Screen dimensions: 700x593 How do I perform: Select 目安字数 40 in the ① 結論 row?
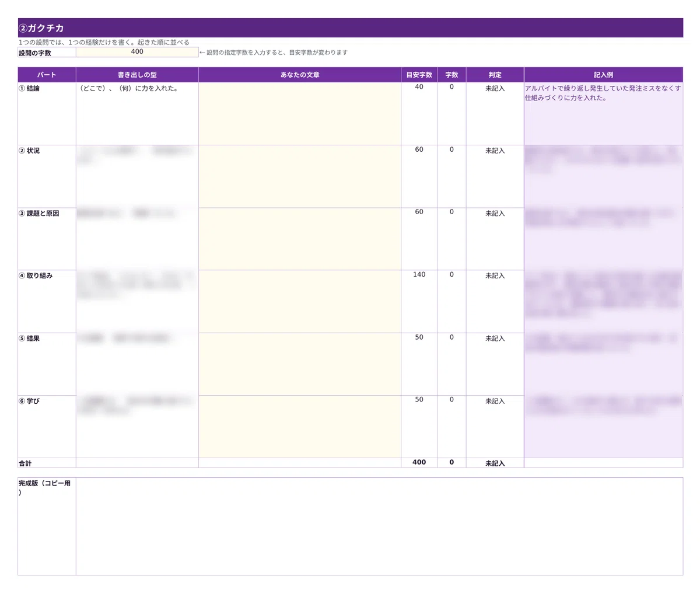pos(419,87)
